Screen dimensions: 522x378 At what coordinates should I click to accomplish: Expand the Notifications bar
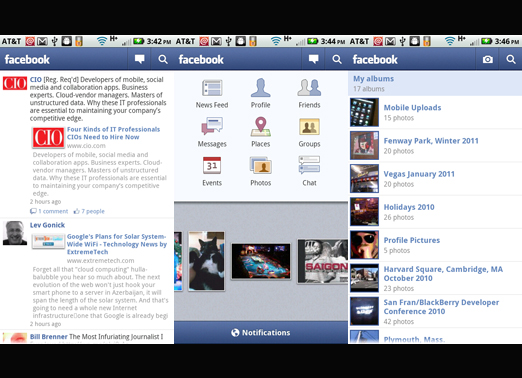[x=261, y=332]
